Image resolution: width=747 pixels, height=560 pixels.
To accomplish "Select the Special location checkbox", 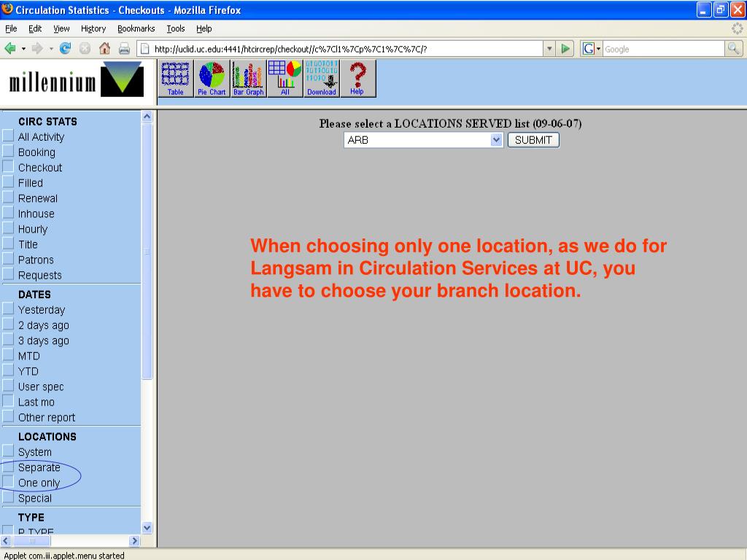I will click(x=8, y=497).
